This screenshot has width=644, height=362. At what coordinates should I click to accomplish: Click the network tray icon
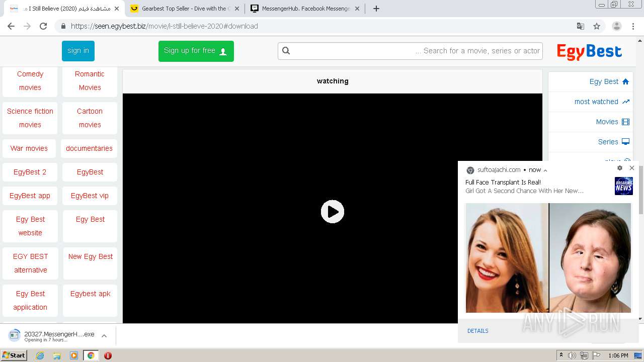pyautogui.click(x=584, y=355)
